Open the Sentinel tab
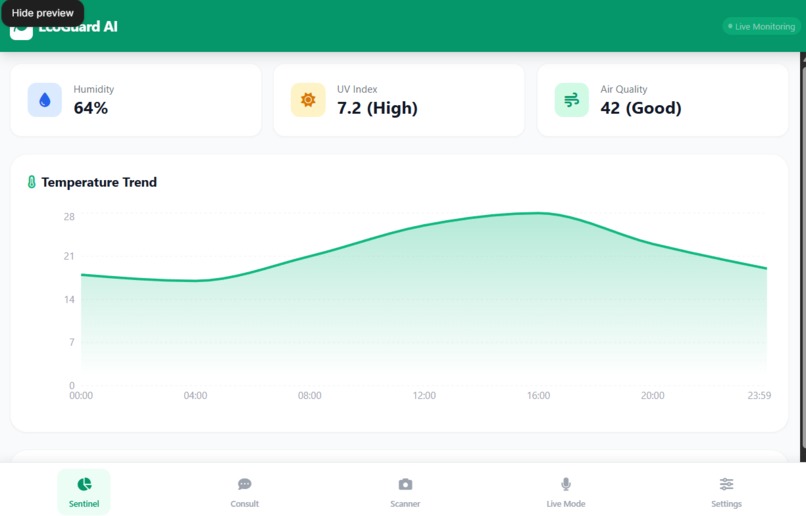This screenshot has height=516, width=806. tap(84, 491)
